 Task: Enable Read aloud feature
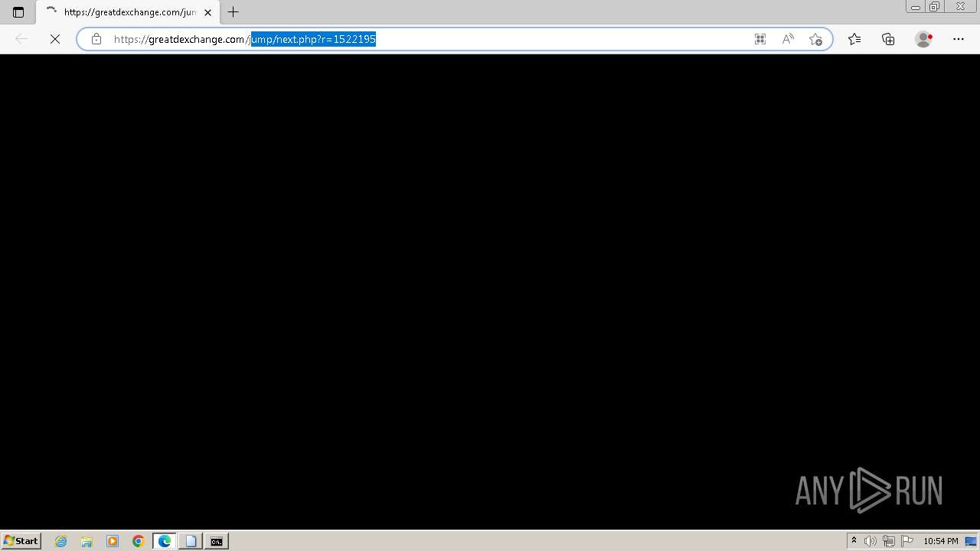[788, 39]
